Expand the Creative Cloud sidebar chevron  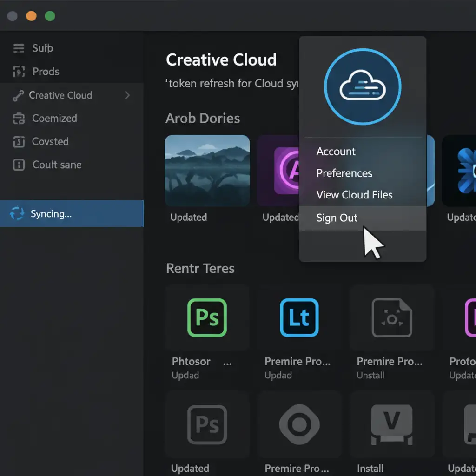click(127, 95)
